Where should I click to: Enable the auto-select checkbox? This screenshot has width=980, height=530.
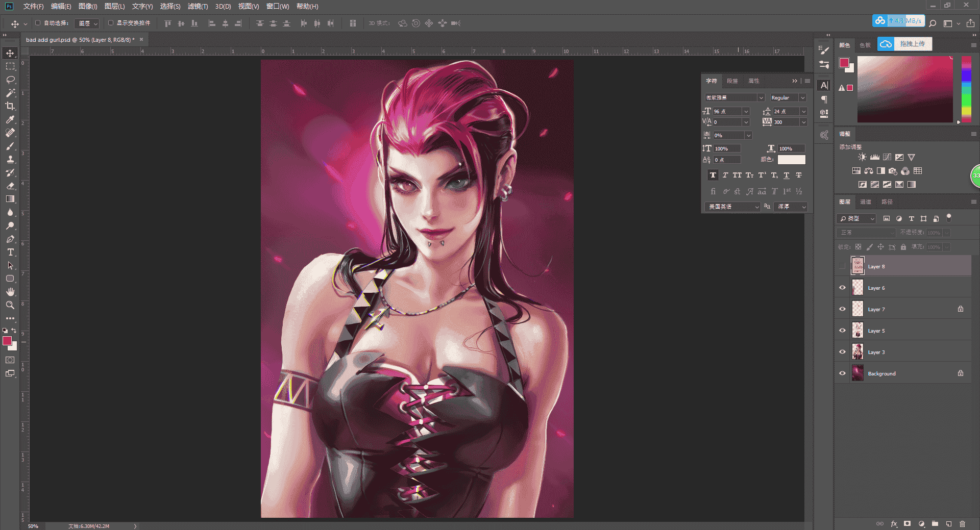[x=38, y=23]
